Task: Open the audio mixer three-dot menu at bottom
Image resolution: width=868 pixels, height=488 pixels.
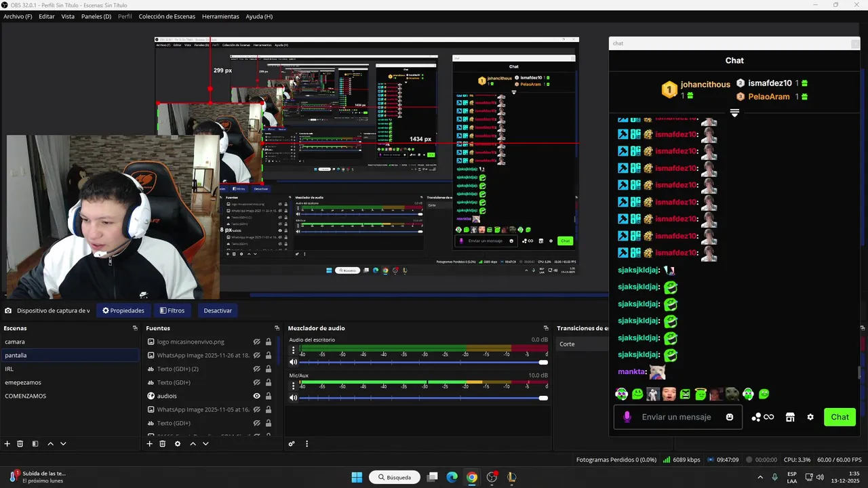Action: click(307, 444)
